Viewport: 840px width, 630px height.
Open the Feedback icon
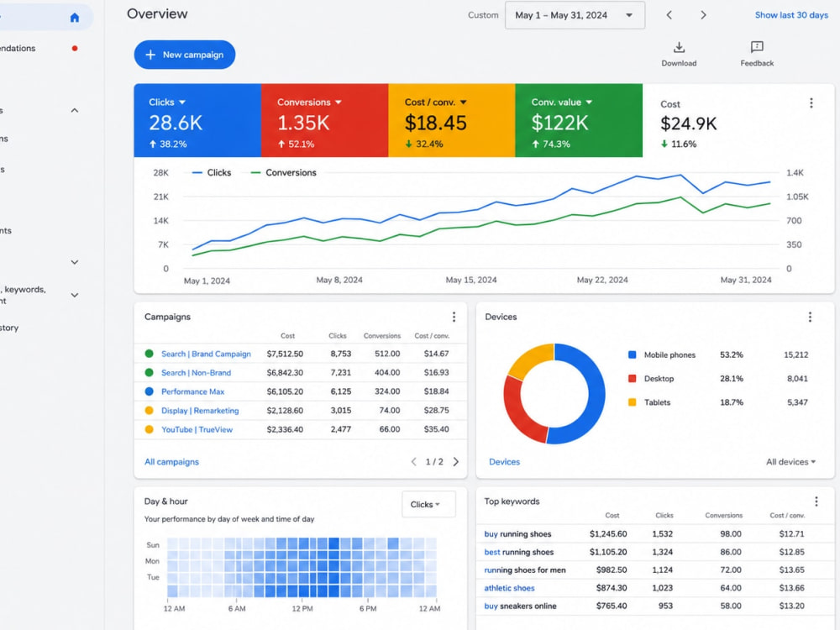point(757,47)
